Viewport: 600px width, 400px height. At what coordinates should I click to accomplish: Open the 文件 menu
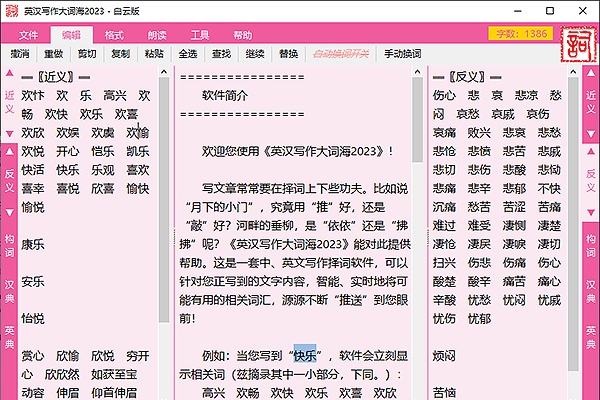[28, 35]
